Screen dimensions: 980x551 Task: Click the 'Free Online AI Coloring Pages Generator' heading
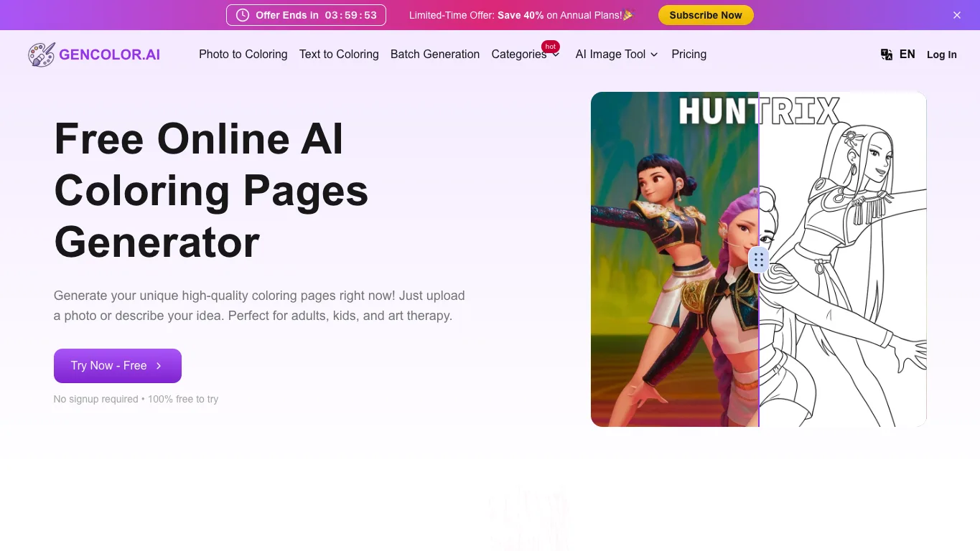pyautogui.click(x=211, y=190)
